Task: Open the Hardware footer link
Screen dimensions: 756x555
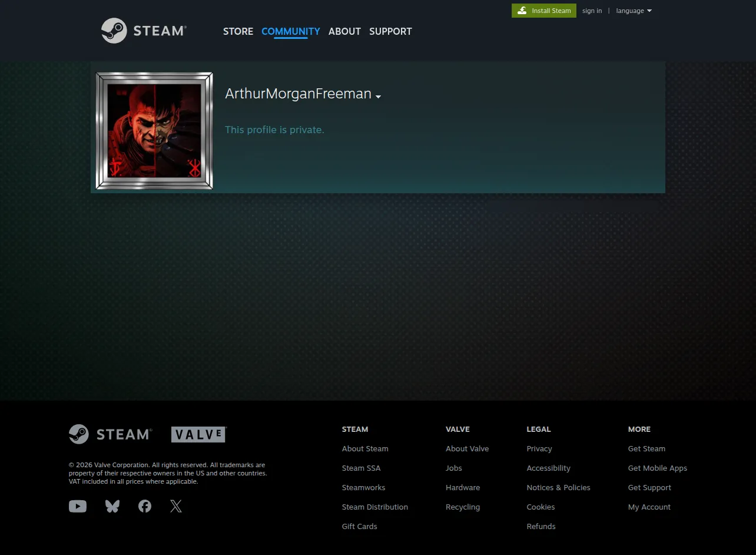Action: [x=463, y=487]
